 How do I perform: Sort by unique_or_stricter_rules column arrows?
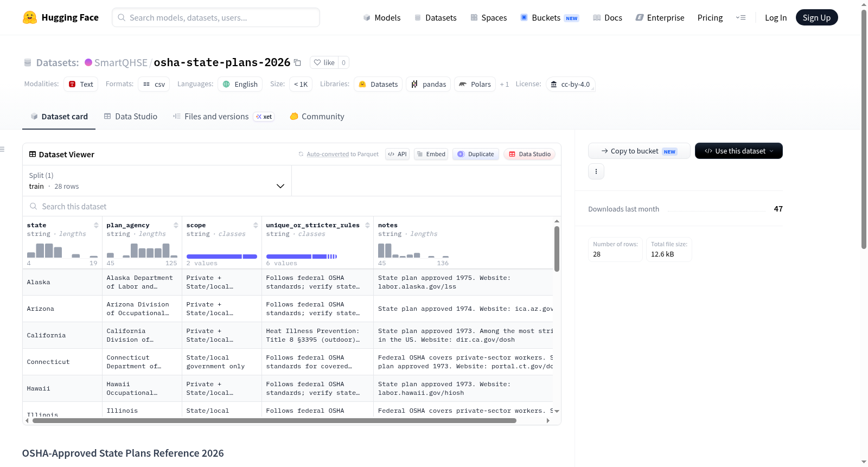click(x=367, y=225)
